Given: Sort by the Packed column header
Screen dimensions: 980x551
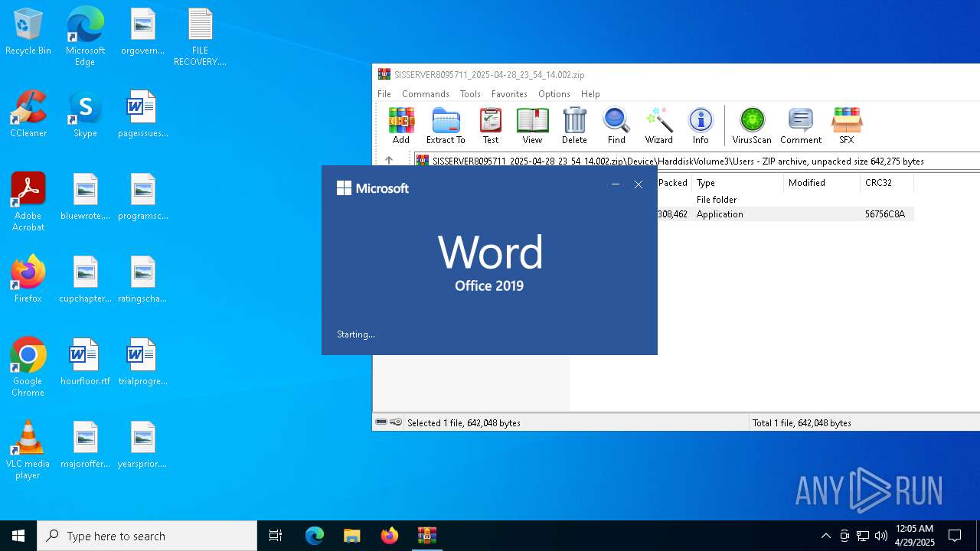Looking at the screenshot, I should tap(674, 183).
